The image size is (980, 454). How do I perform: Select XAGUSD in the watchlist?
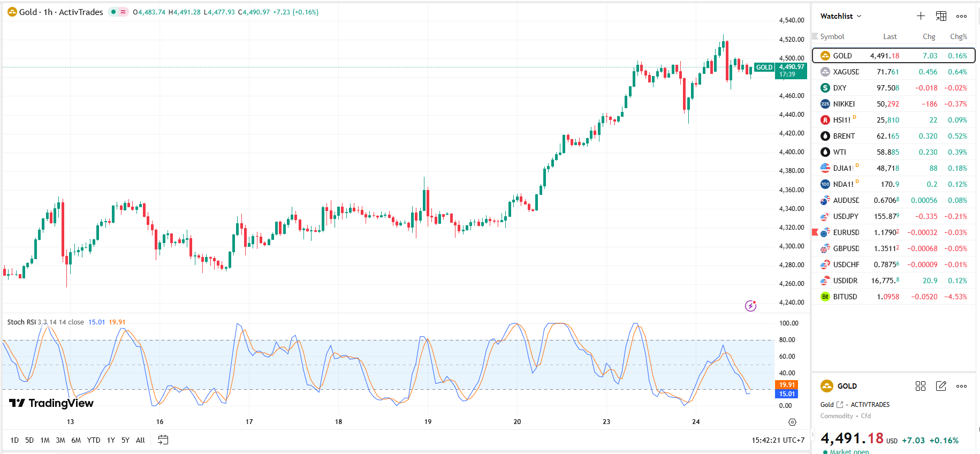click(846, 72)
